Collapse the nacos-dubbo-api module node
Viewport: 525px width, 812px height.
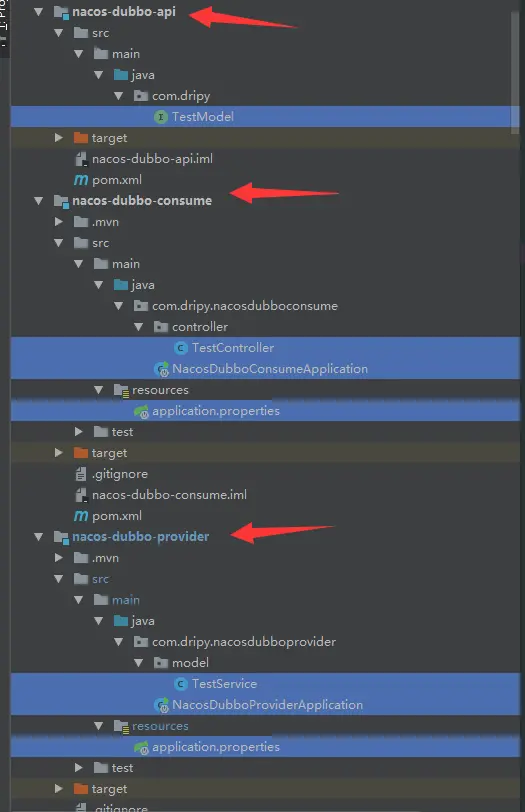tap(38, 11)
